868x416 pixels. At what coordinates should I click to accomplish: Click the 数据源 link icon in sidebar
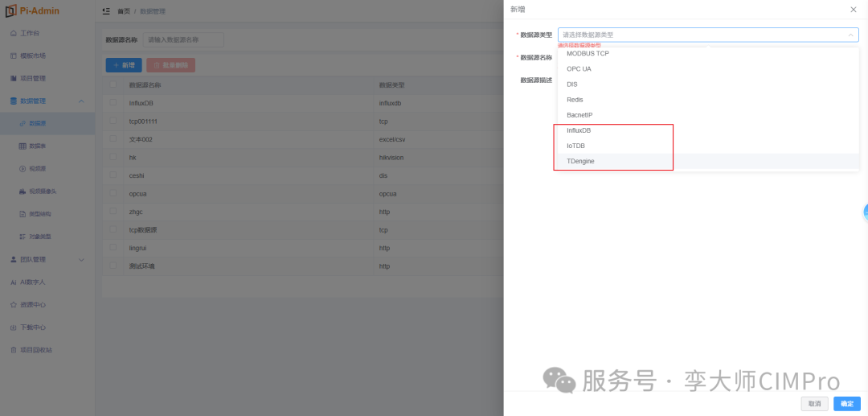coord(23,124)
